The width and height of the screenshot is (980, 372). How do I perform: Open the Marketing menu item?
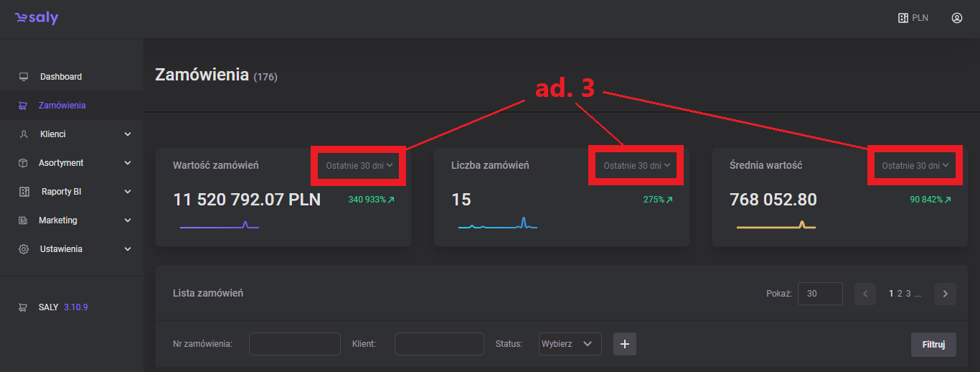tap(58, 220)
